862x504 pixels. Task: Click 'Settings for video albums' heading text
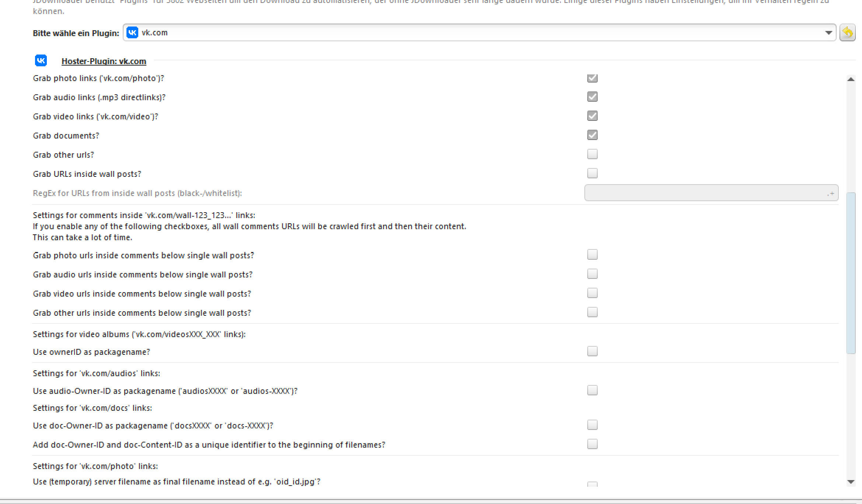[x=139, y=335]
